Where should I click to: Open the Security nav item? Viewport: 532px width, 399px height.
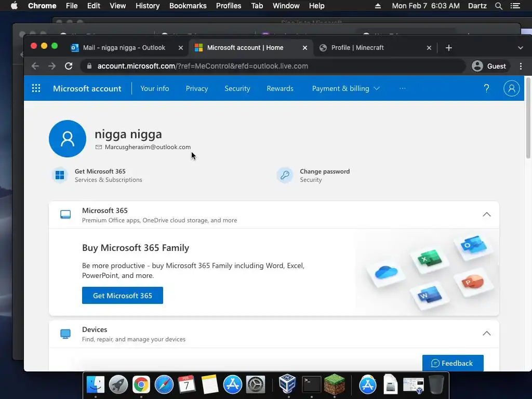pyautogui.click(x=237, y=88)
